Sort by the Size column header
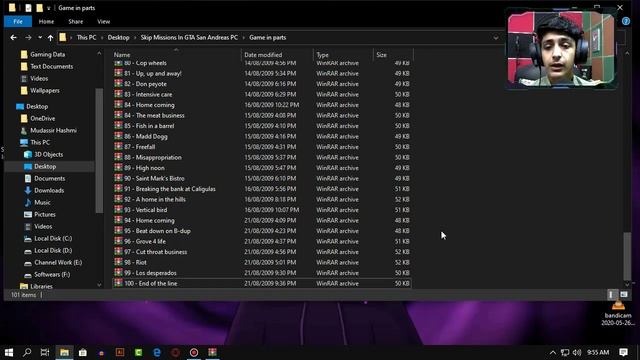 [x=382, y=55]
